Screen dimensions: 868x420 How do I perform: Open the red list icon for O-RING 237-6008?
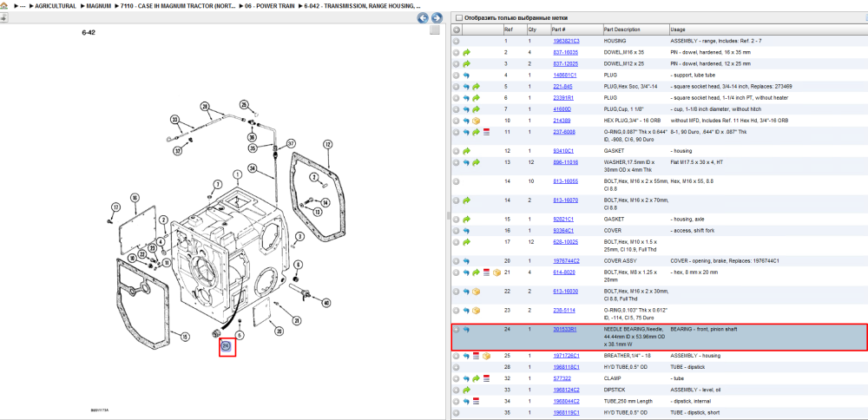(486, 132)
